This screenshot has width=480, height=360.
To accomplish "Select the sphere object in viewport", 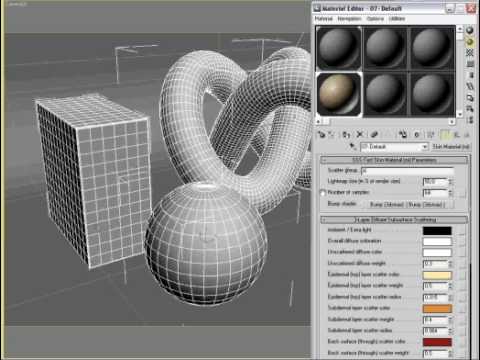I will point(206,243).
